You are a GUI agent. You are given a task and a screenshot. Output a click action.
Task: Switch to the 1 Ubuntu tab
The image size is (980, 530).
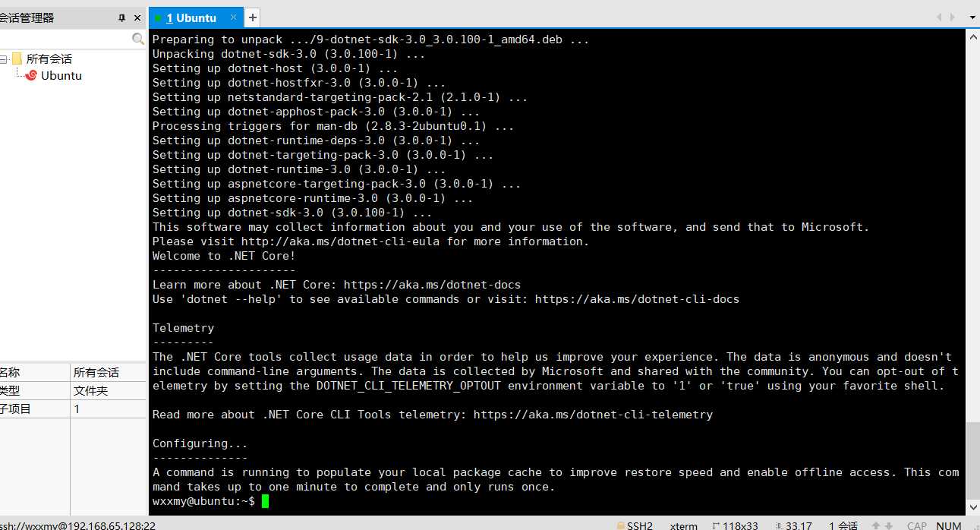pos(196,17)
